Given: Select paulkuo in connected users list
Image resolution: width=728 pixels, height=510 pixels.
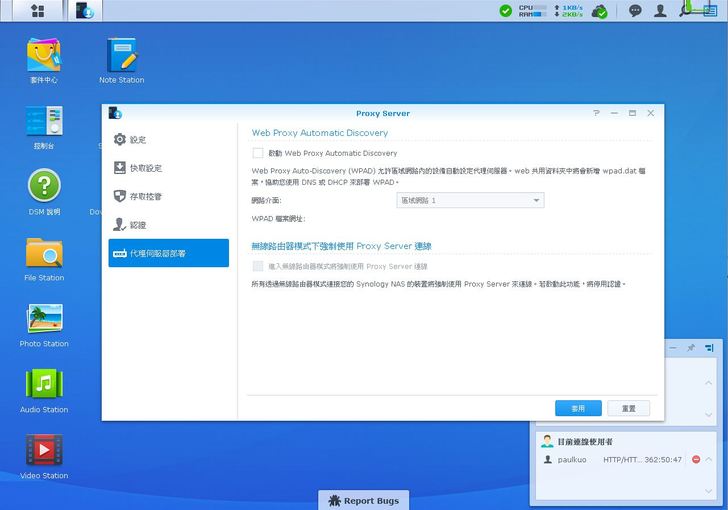Looking at the screenshot, I should (572, 459).
